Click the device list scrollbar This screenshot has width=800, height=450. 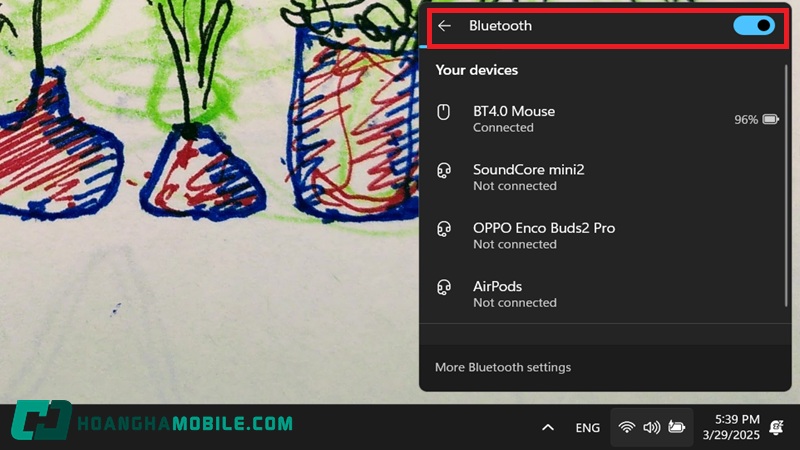[x=786, y=185]
